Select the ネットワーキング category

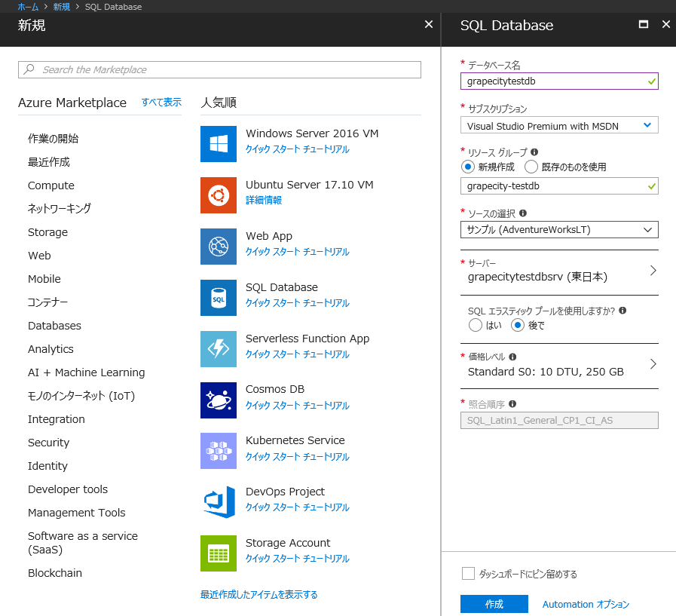pyautogui.click(x=59, y=208)
